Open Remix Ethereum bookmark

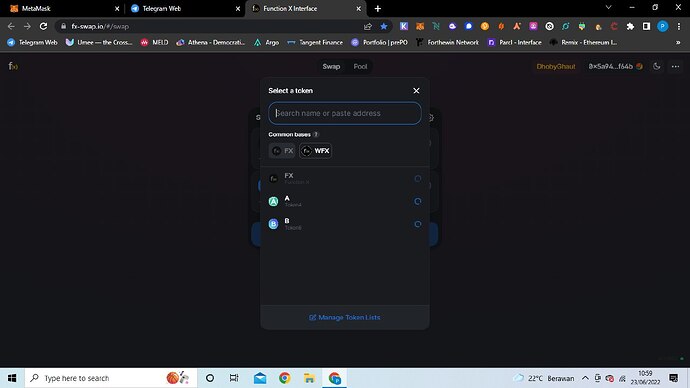(584, 42)
